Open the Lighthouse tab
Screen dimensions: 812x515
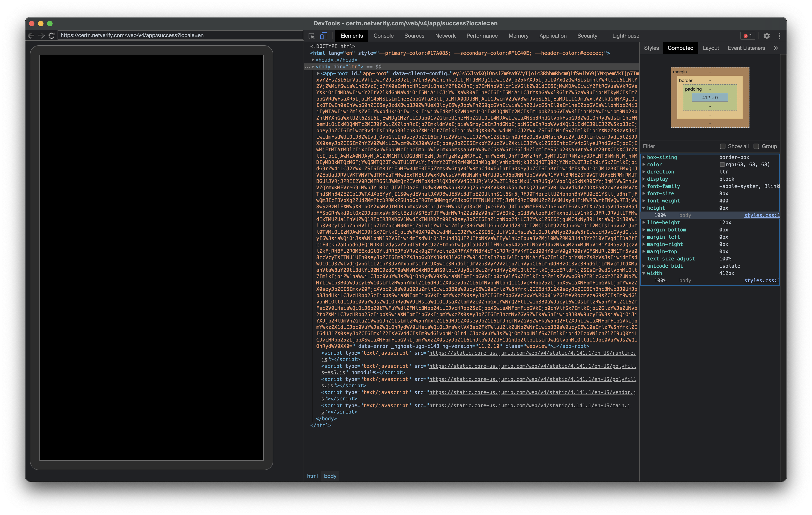coord(626,36)
